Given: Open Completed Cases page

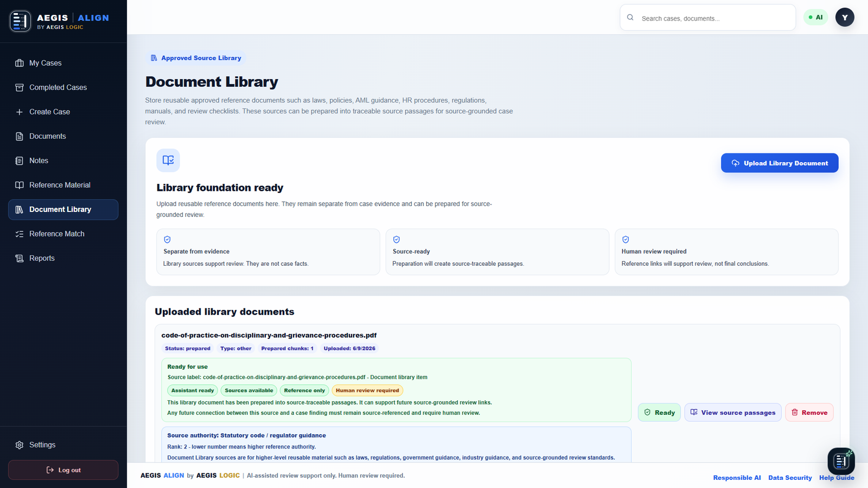Looking at the screenshot, I should [x=63, y=87].
